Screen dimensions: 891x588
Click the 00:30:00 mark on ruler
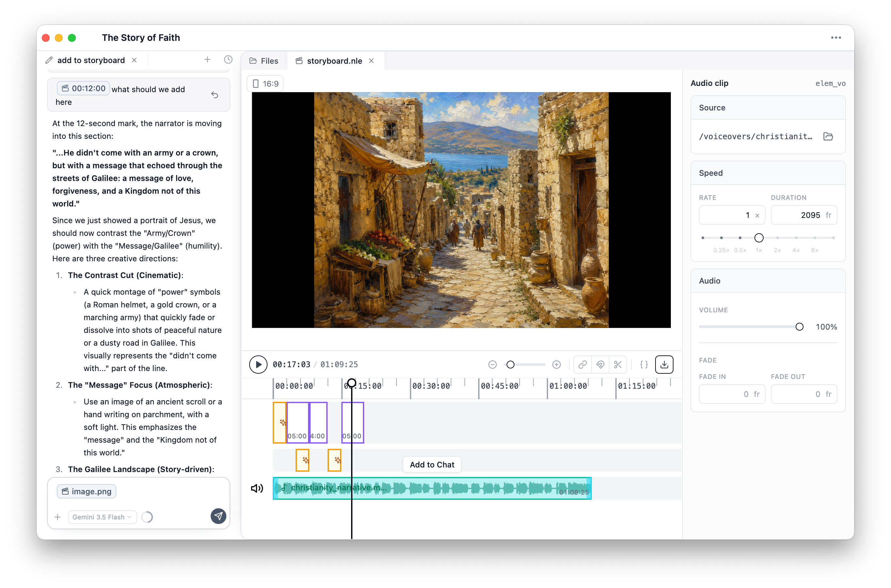click(431, 386)
